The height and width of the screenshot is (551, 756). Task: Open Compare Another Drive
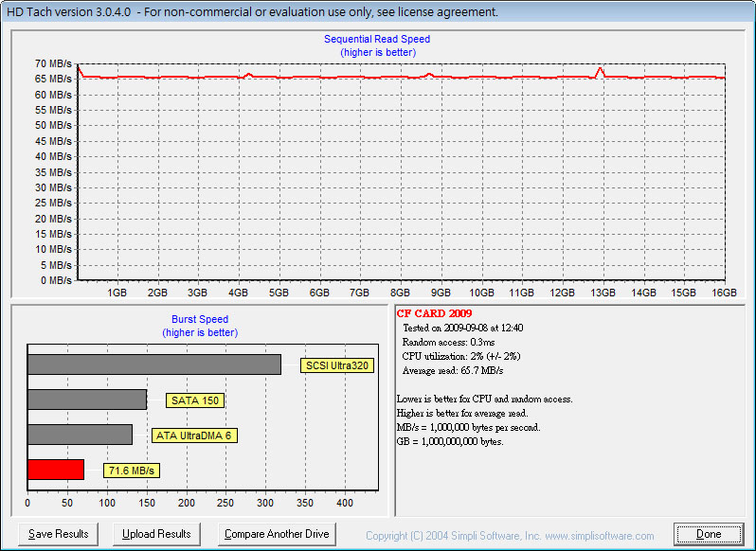click(277, 534)
